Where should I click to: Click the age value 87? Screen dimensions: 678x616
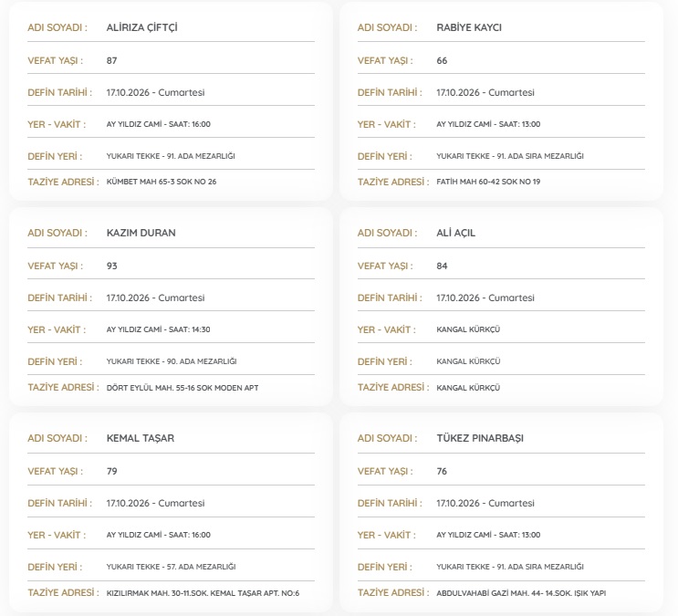pyautogui.click(x=111, y=60)
